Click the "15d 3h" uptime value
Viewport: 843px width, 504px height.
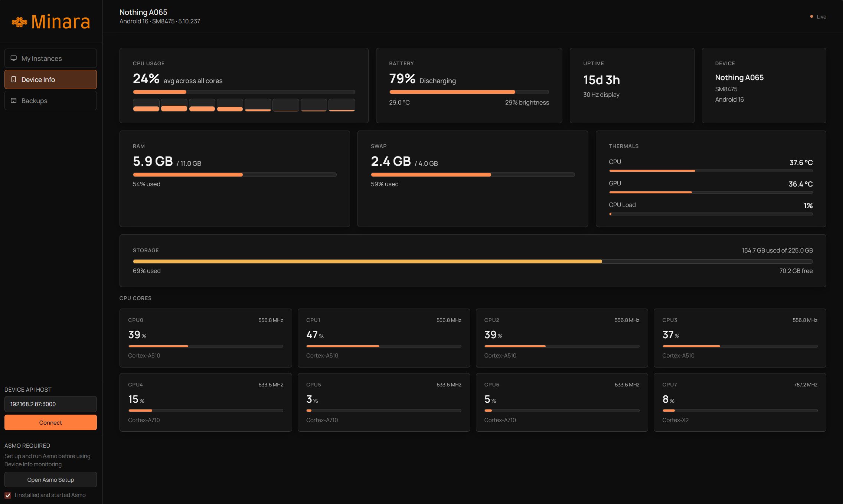602,80
